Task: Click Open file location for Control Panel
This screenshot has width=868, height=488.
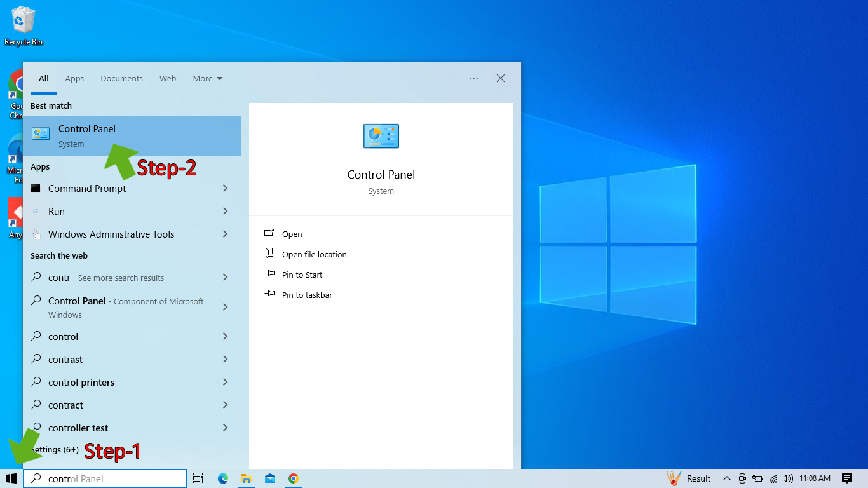Action: [314, 255]
